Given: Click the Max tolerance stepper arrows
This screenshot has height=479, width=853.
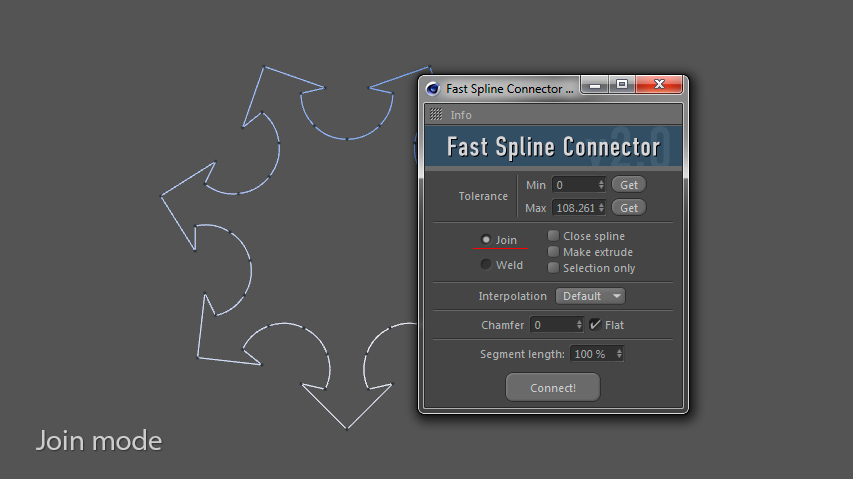Looking at the screenshot, I should click(601, 208).
